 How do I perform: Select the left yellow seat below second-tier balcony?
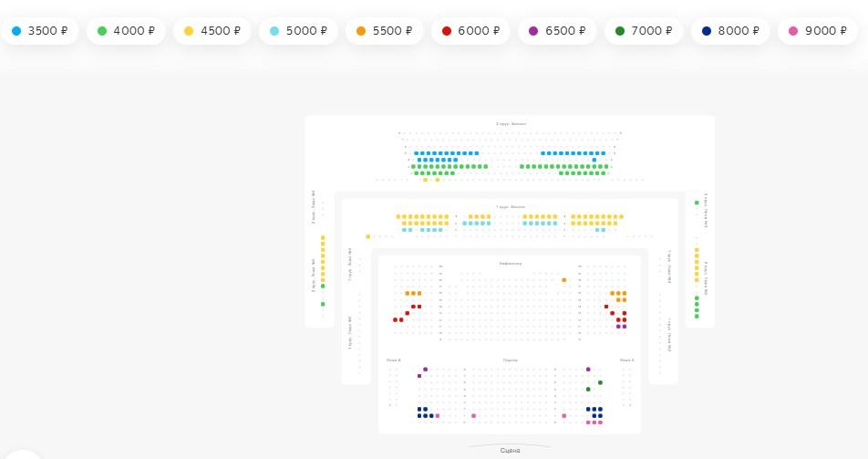(x=425, y=180)
